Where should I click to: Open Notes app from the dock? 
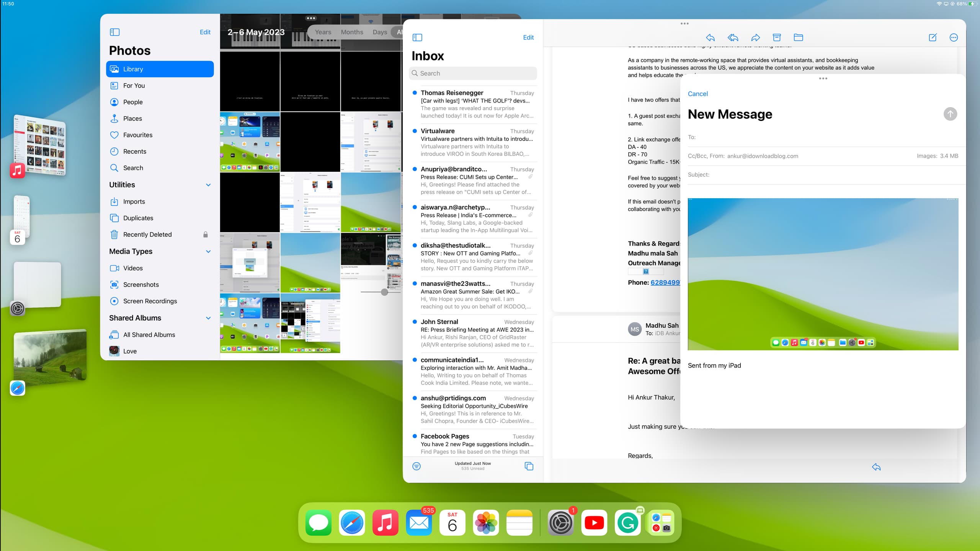pyautogui.click(x=519, y=522)
